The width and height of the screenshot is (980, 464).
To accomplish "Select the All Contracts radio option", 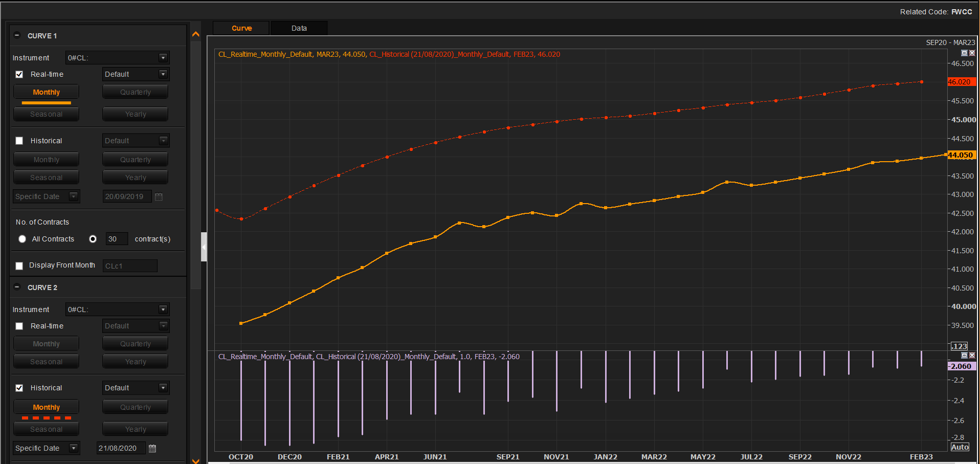I will (x=22, y=239).
